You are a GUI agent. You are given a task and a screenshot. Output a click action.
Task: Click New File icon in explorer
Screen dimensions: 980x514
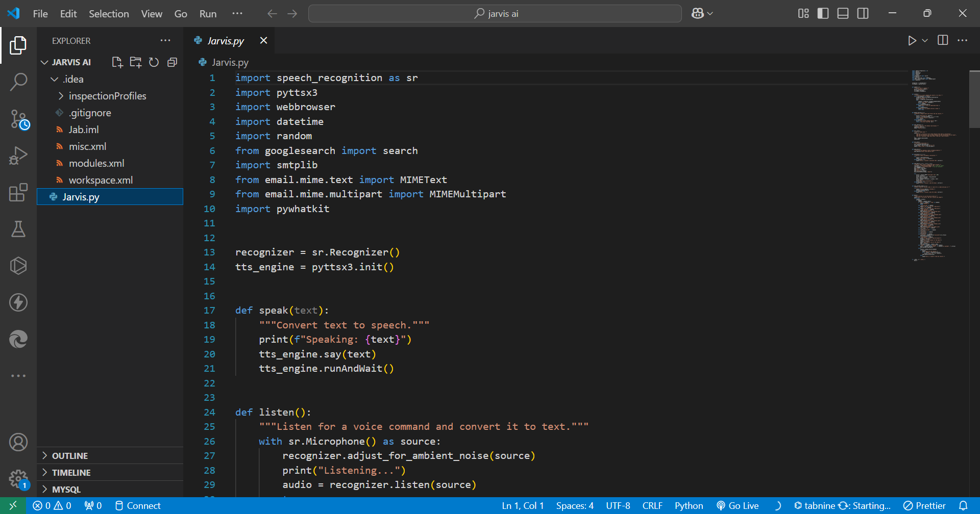coord(117,62)
